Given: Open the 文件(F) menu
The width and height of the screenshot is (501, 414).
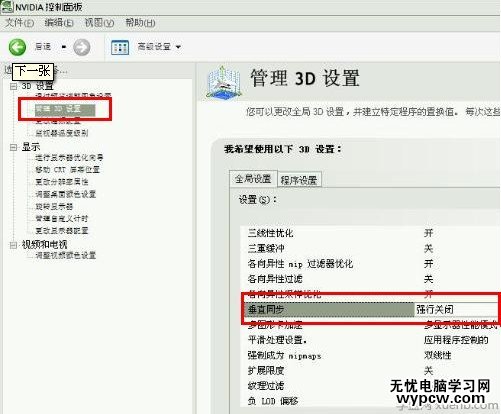Looking at the screenshot, I should pyautogui.click(x=20, y=23).
